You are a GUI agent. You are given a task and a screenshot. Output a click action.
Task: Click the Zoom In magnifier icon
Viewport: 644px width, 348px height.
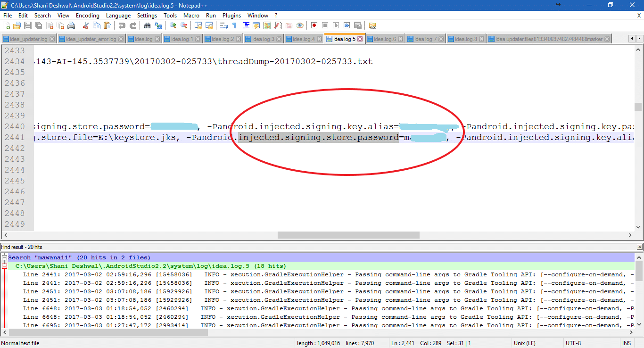coord(173,25)
